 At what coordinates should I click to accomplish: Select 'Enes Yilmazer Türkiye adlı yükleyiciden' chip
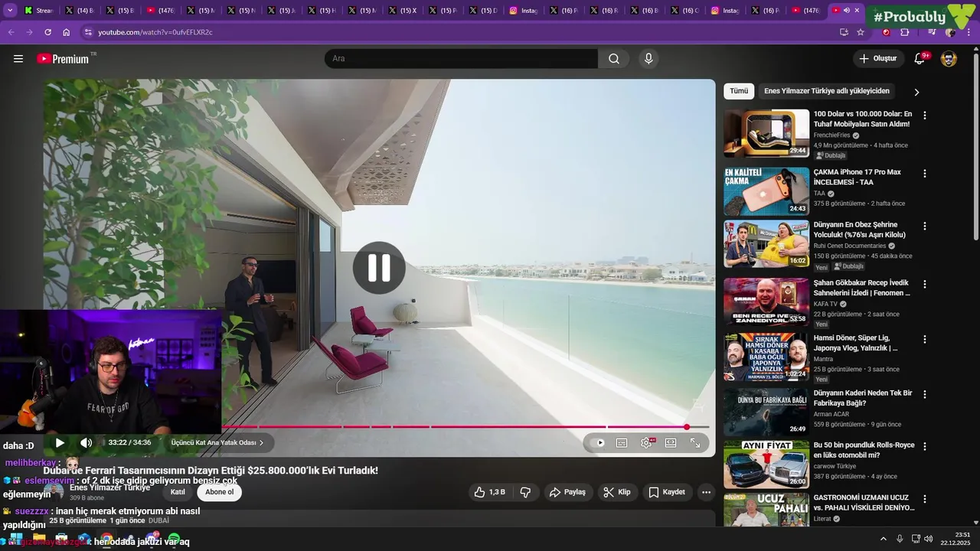point(827,91)
